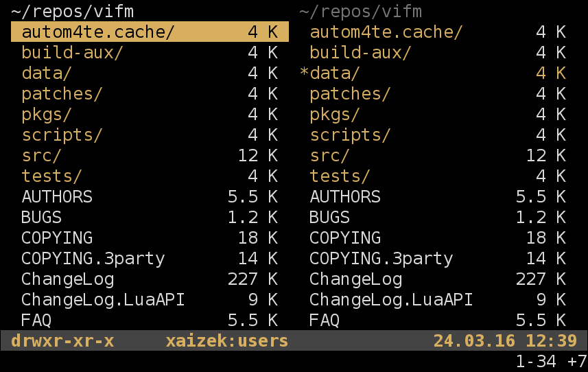Screen dimensions: 588x372
Task: Select patches/ in right pane
Action: 438,93
